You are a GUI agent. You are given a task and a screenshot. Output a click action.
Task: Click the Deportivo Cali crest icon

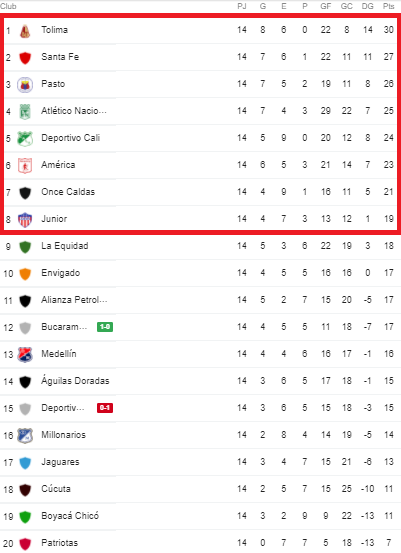click(25, 139)
